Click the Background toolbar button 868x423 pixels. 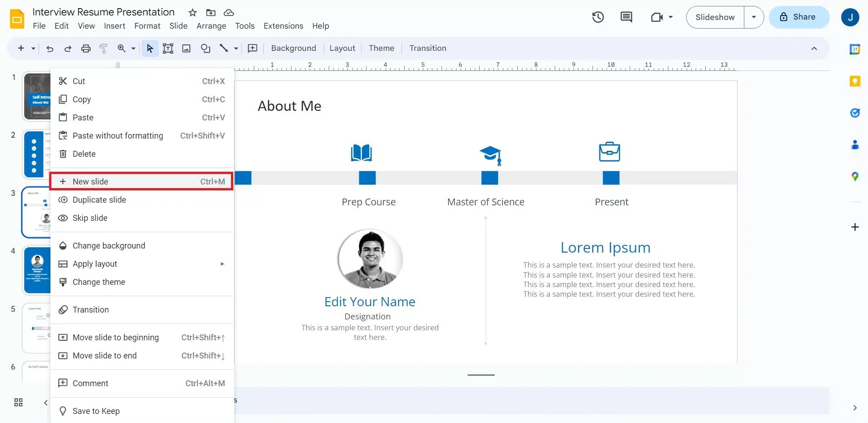pyautogui.click(x=293, y=48)
